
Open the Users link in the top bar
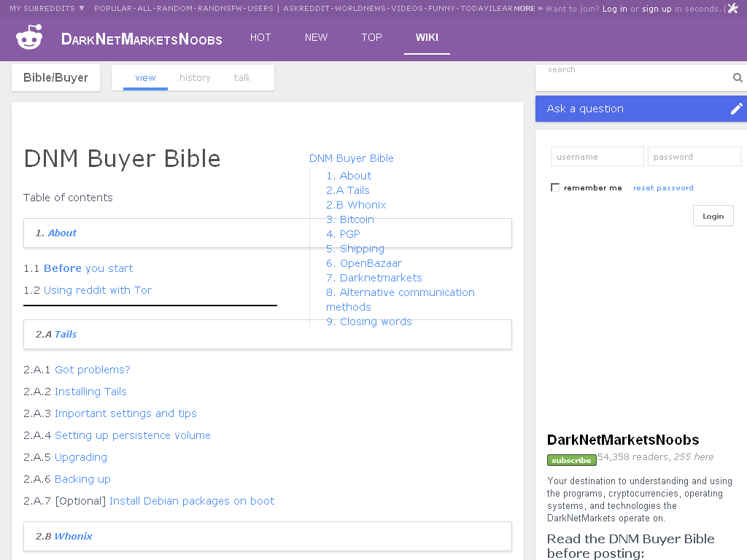260,9
